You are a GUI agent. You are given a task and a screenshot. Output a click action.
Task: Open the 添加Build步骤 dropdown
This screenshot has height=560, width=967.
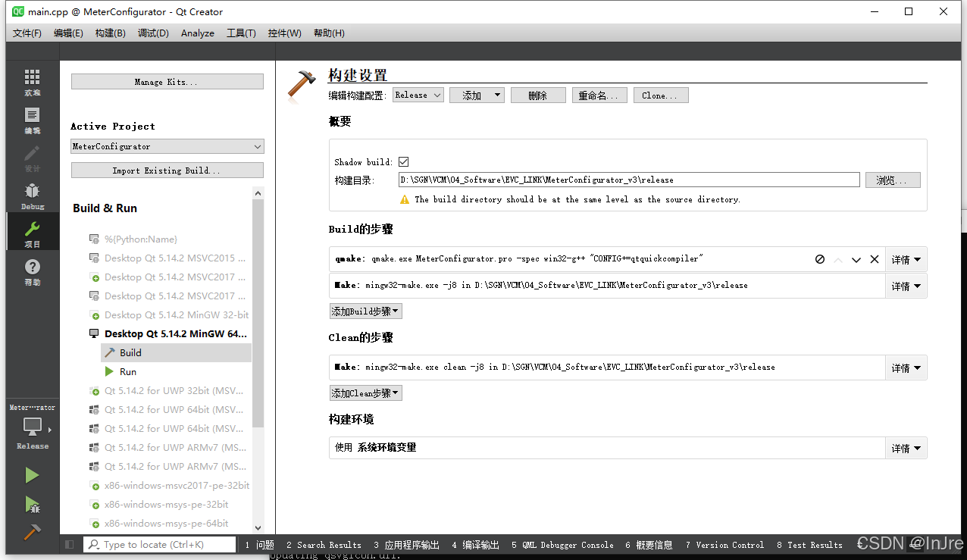click(x=365, y=311)
